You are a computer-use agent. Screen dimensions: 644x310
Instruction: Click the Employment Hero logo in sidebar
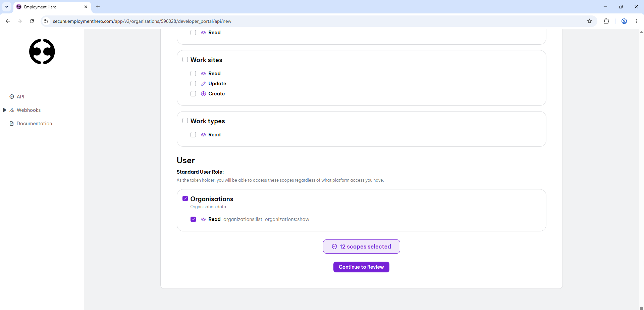42,51
